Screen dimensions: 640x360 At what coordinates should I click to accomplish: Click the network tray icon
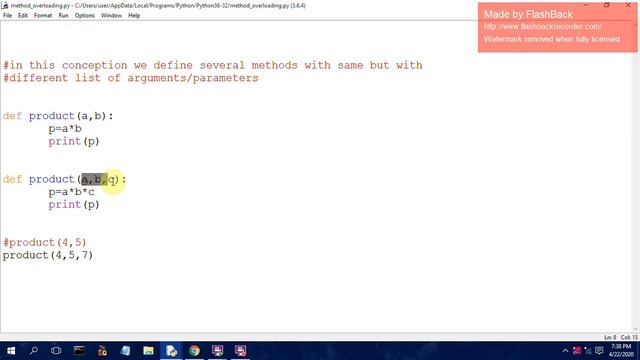click(x=588, y=351)
